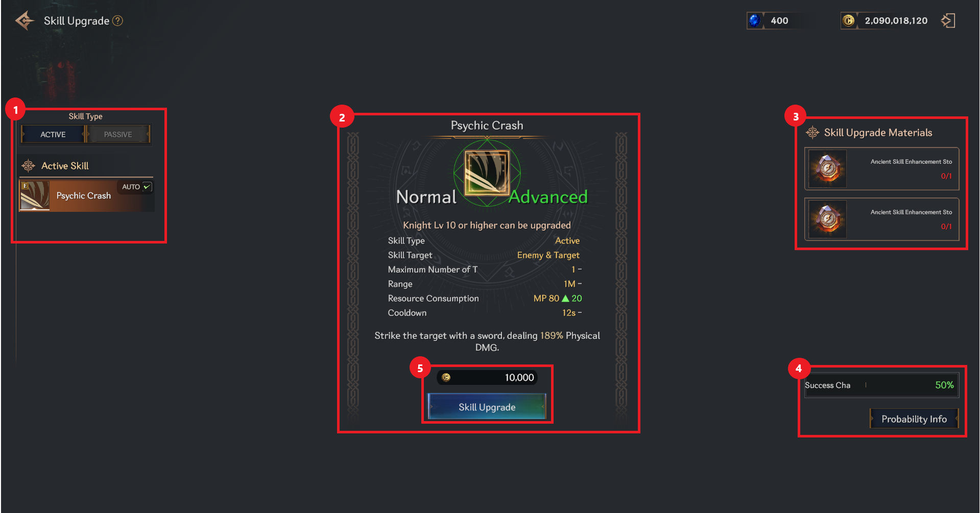Click the first Ancient Skill Enhancement Stone icon

point(828,168)
